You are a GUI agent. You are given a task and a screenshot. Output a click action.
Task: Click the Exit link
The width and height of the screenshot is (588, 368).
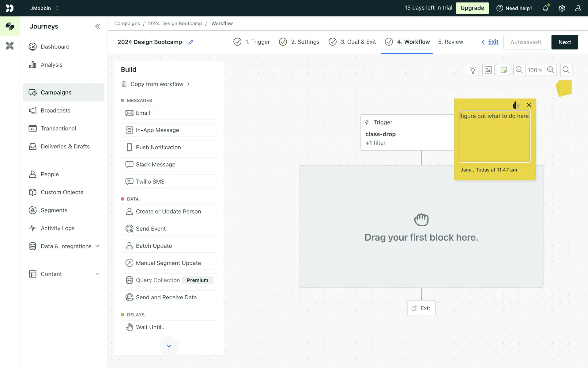(493, 42)
